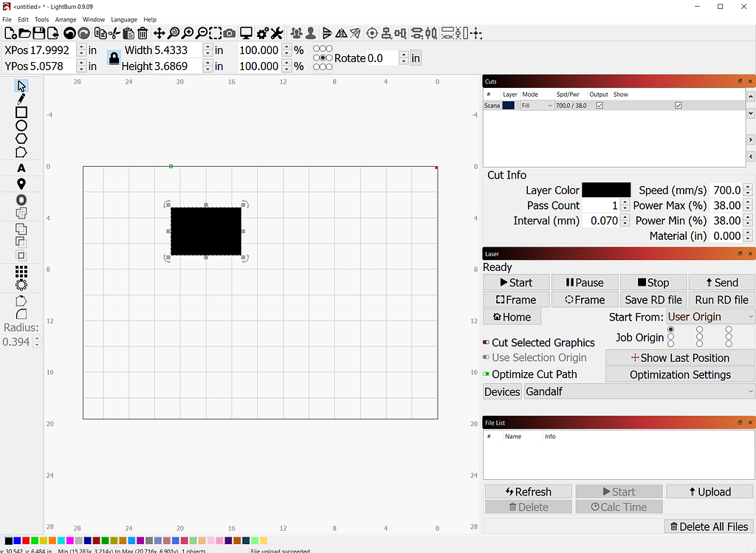Open the Start From dropdown
This screenshot has height=553, width=756.
click(710, 317)
